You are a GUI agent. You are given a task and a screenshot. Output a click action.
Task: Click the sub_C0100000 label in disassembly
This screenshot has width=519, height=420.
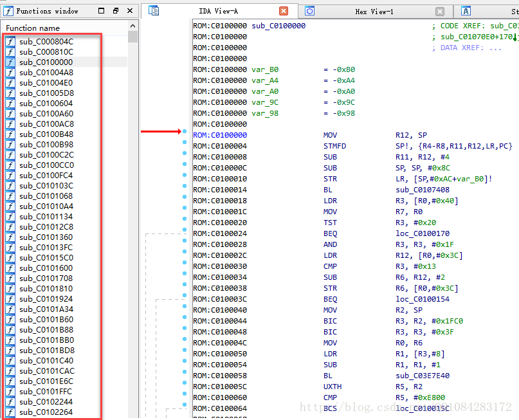278,26
